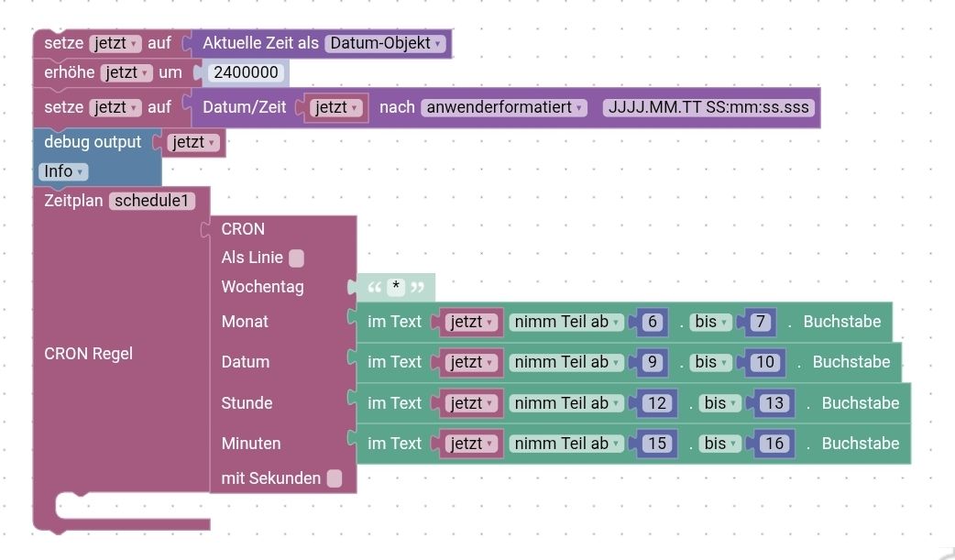The height and width of the screenshot is (560, 955).
Task: Open bis dropdown in Datum row
Action: tap(711, 362)
